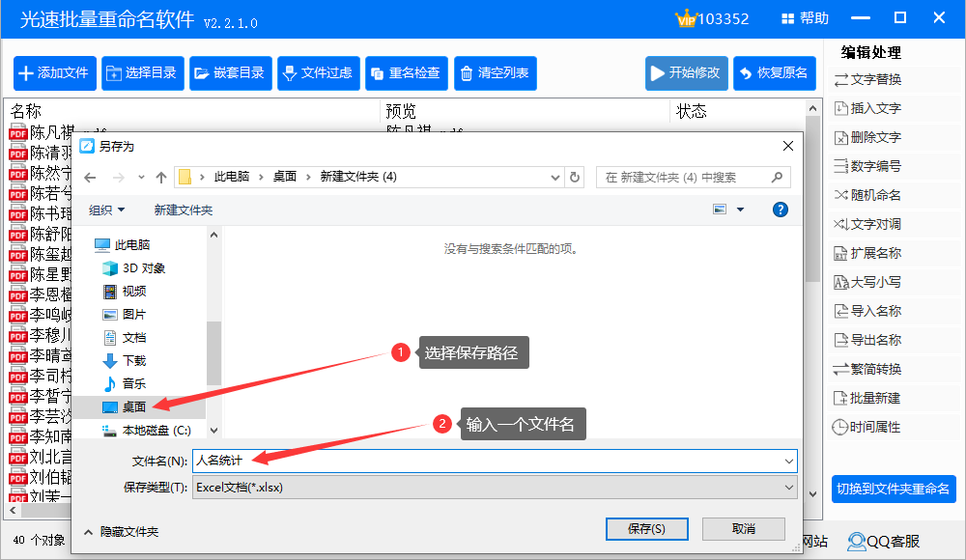Image resolution: width=966 pixels, height=560 pixels.
Task: Open 选择目录 folder picker
Action: tap(142, 73)
